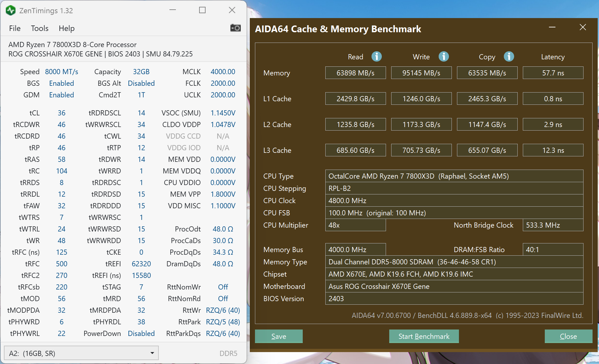Click the Memory Type Dual Channel DDR5-8000 field
The image size is (599, 364).
(x=454, y=262)
